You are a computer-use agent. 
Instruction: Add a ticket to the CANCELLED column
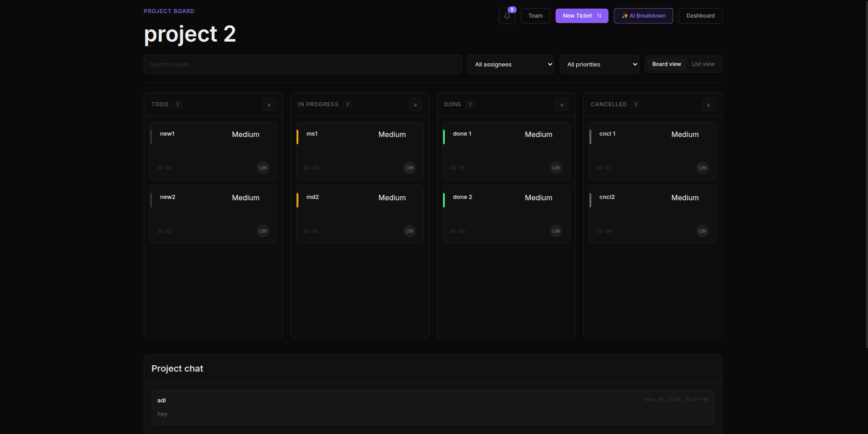[708, 105]
